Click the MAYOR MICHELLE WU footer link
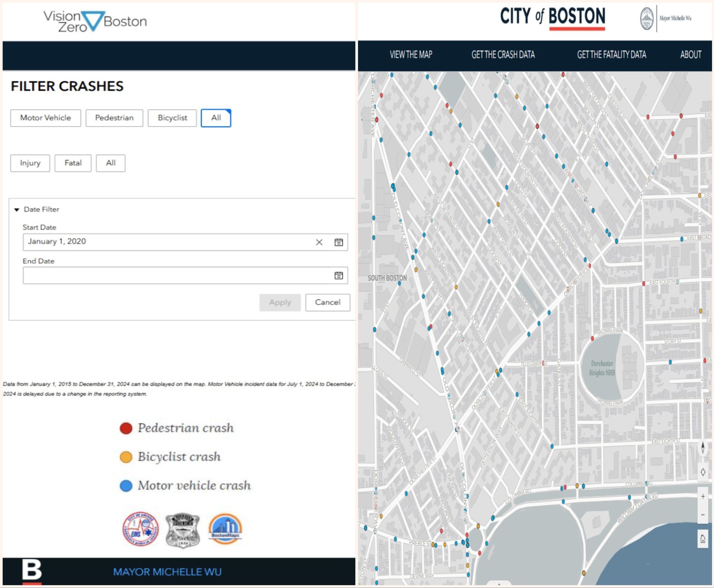The image size is (714, 588). (x=167, y=572)
